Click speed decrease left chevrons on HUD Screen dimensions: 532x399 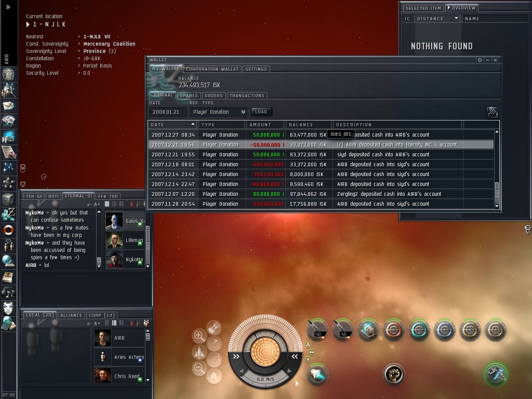[236, 356]
